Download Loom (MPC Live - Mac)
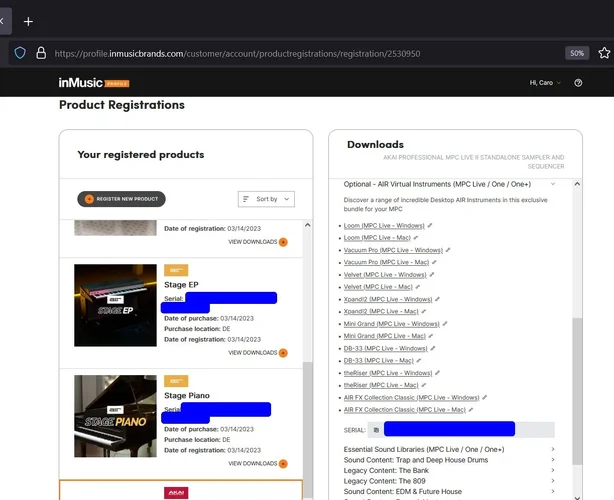Image resolution: width=614 pixels, height=500 pixels. click(x=377, y=238)
